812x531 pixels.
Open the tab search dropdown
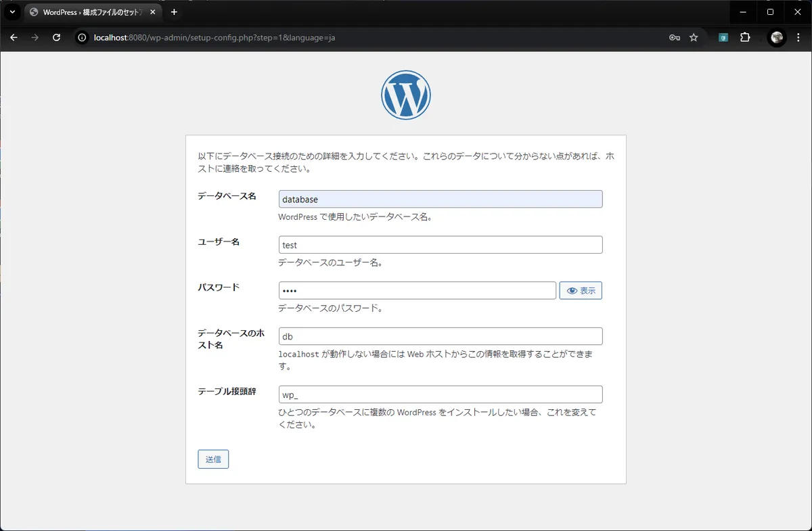(x=12, y=12)
